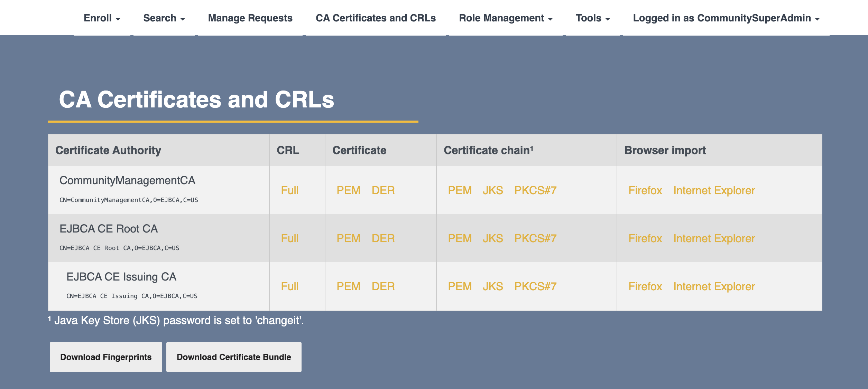The width and height of the screenshot is (868, 389).
Task: Click the Download Fingerprints button
Action: pyautogui.click(x=106, y=357)
